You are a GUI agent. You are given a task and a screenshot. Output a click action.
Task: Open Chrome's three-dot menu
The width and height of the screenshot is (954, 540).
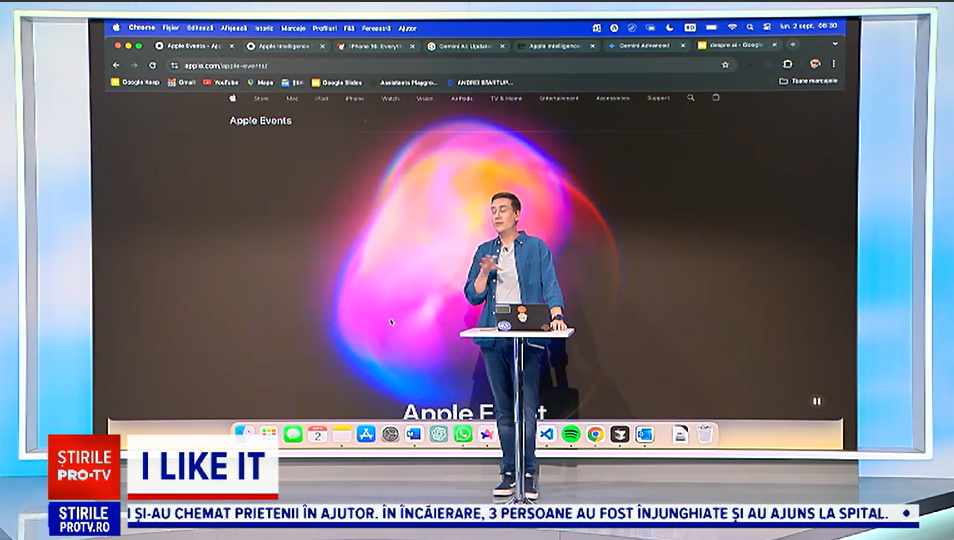coord(834,63)
